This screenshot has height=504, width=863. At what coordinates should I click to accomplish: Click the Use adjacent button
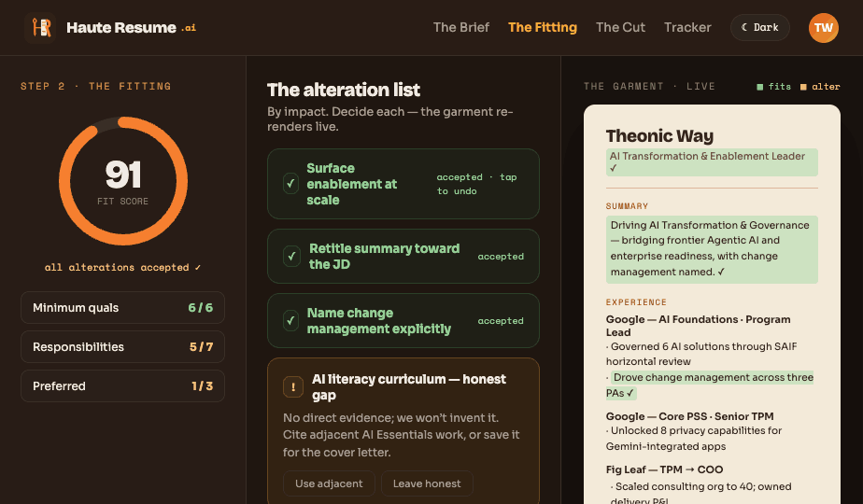(329, 483)
